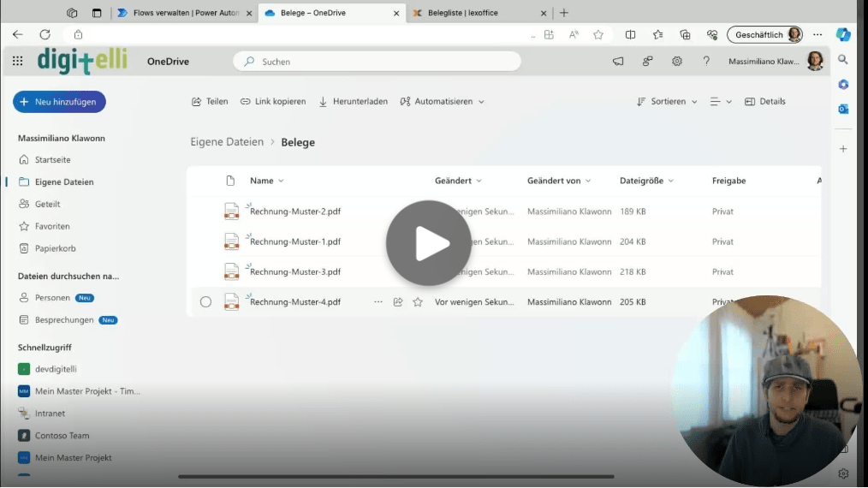The width and height of the screenshot is (868, 488).
Task: Click Link kopieren in the toolbar
Action: 273,101
